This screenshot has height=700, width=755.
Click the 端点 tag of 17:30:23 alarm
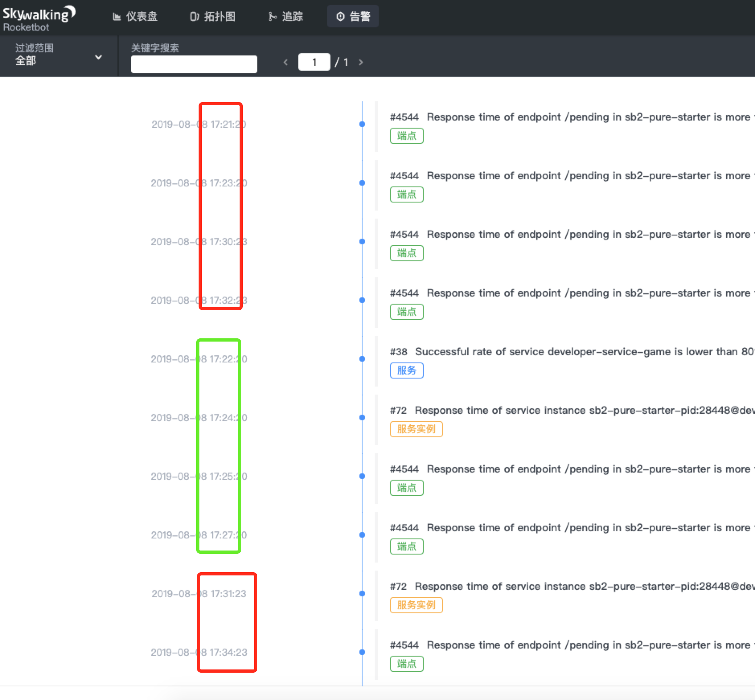[407, 253]
